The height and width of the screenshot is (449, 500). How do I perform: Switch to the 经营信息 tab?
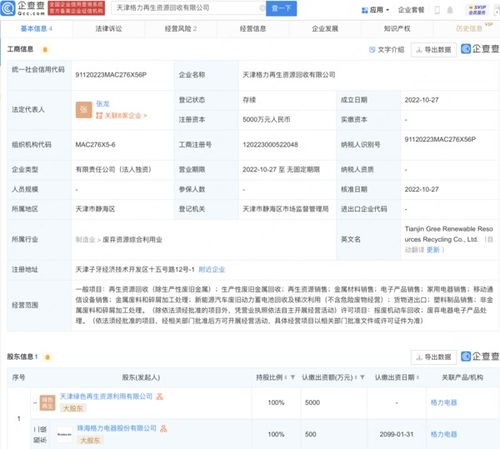[x=253, y=29]
